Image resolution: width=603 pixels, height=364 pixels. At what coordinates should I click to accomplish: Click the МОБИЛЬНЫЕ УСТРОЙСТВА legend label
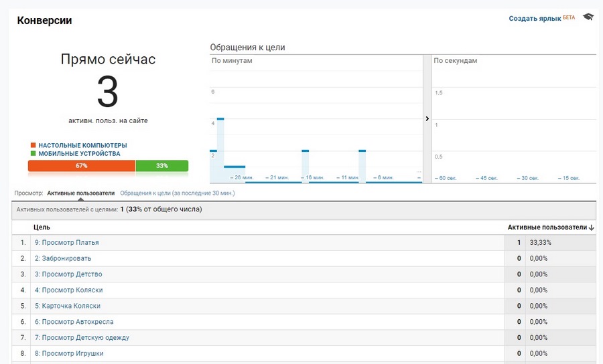tap(79, 154)
